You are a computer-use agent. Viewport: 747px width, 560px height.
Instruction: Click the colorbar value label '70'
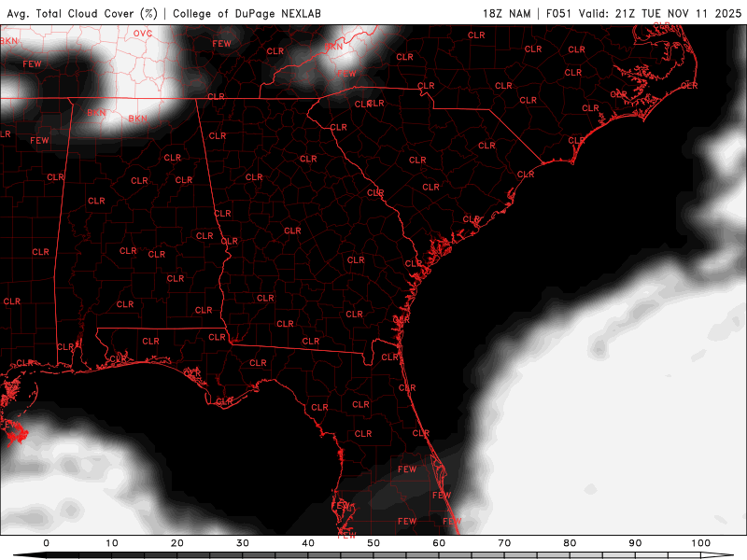pyautogui.click(x=504, y=543)
